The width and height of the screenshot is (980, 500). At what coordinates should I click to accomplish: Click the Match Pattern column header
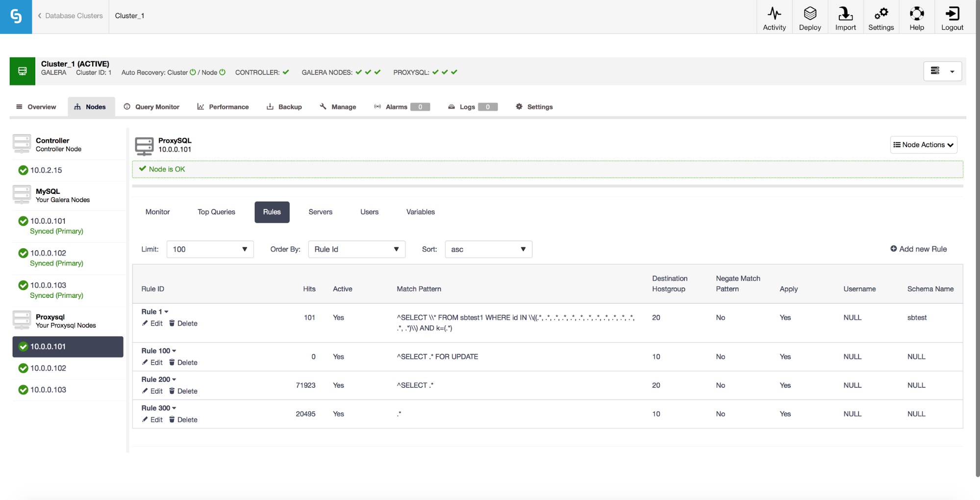click(419, 289)
